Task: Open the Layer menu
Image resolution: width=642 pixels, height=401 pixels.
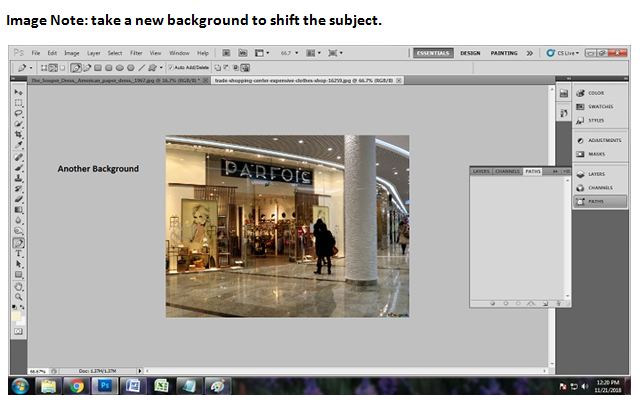Action: pos(94,53)
